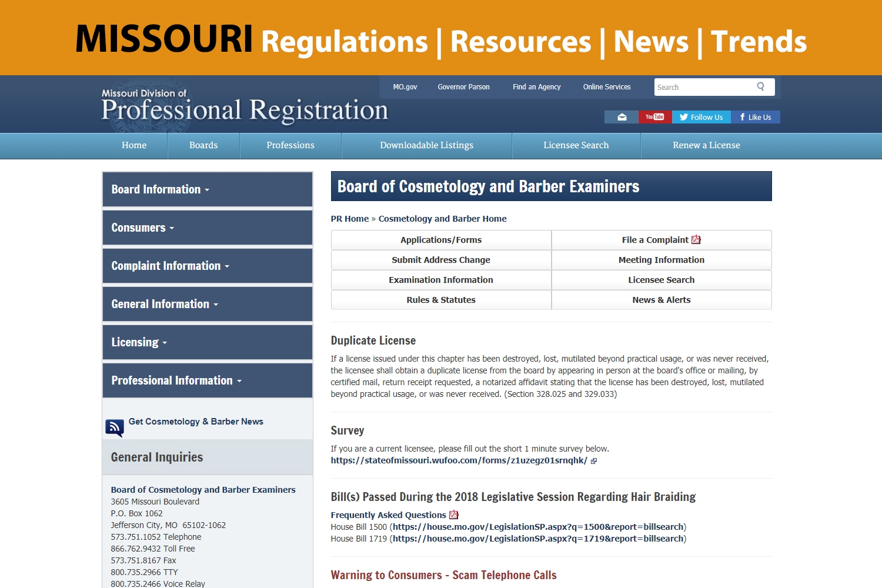The image size is (882, 588).
Task: Open the Online Services link
Action: click(x=607, y=87)
